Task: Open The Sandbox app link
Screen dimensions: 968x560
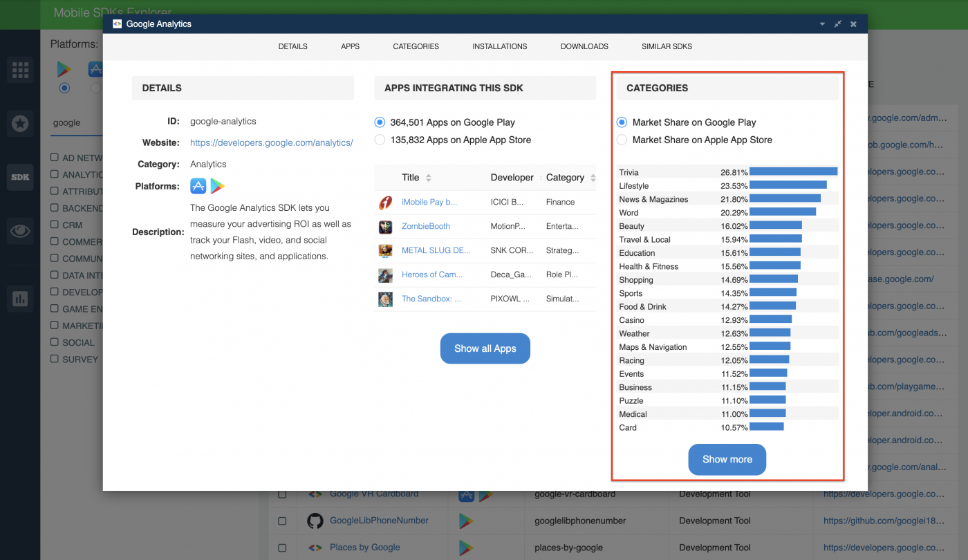Action: pos(431,299)
